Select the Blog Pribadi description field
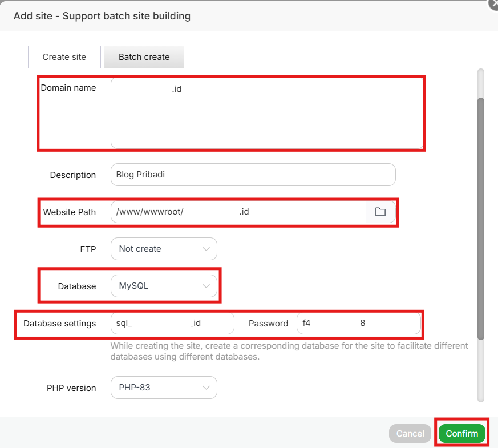Viewport: 498px width, 448px height. coord(253,175)
